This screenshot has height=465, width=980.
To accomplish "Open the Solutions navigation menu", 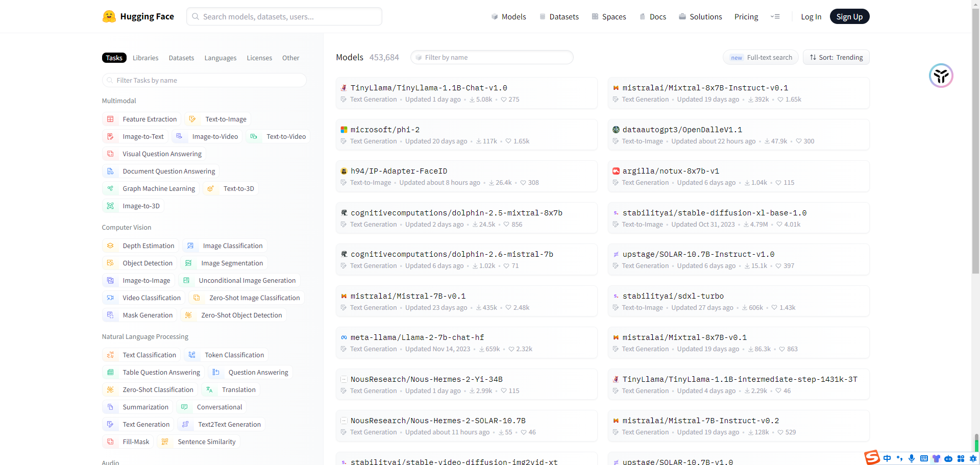I will (x=700, y=16).
